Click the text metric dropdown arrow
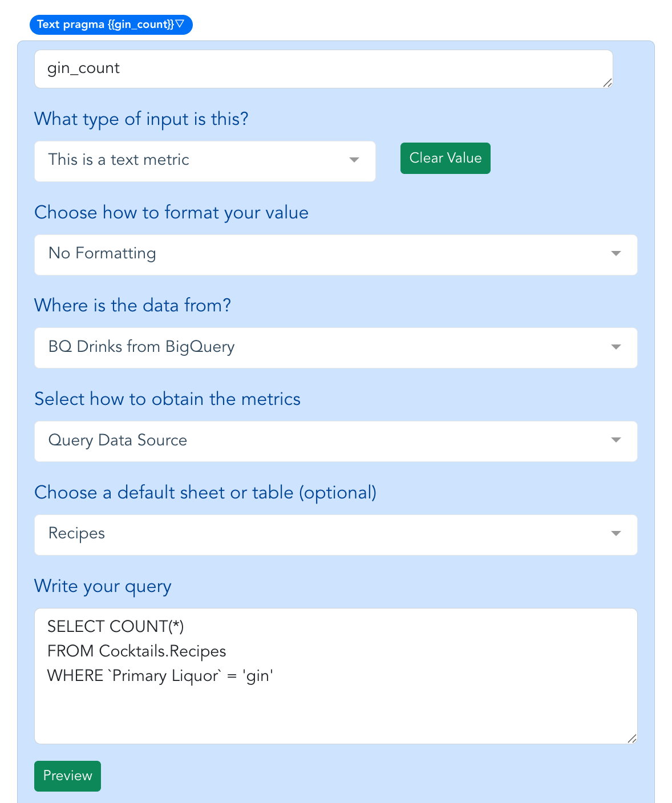 click(354, 160)
